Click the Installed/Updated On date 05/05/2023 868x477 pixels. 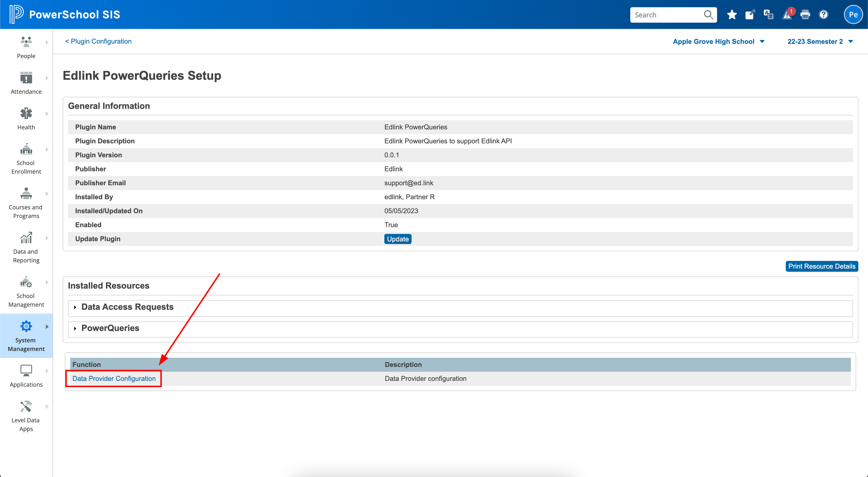click(401, 211)
